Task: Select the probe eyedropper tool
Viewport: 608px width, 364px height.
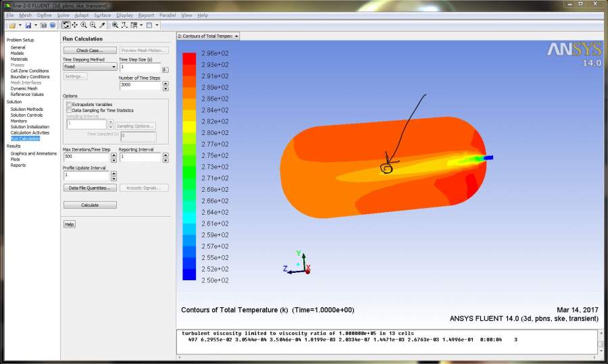Action: point(102,25)
